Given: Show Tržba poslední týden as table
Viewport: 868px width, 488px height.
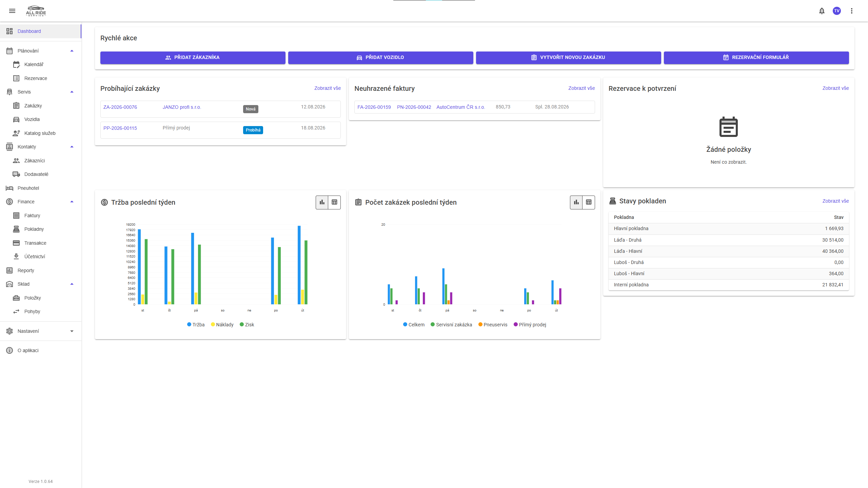Looking at the screenshot, I should [334, 202].
